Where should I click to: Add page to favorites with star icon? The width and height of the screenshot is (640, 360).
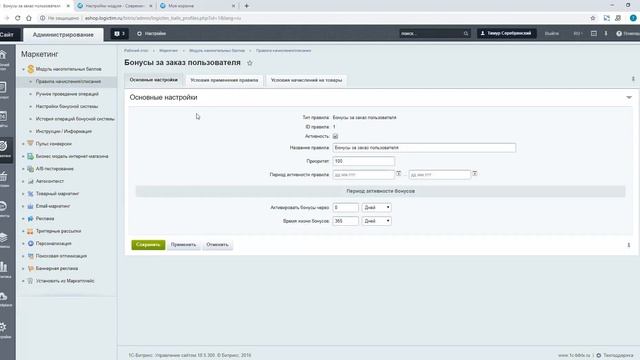(250, 63)
